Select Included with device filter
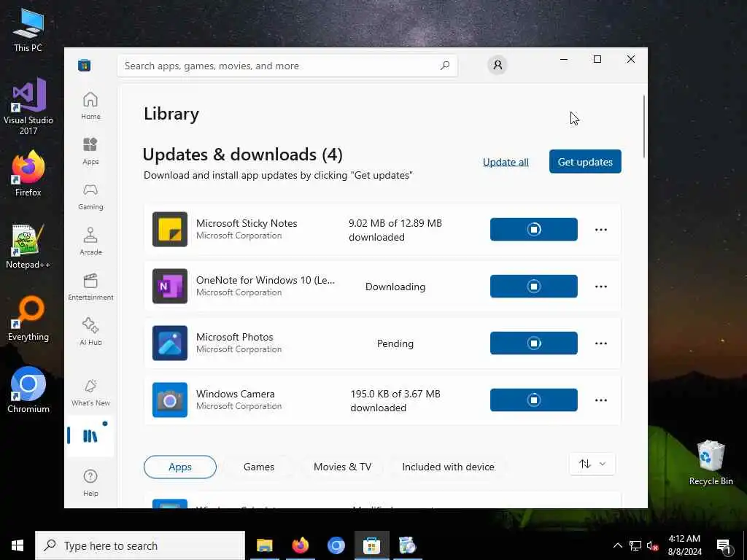Image resolution: width=747 pixels, height=560 pixels. 449,467
